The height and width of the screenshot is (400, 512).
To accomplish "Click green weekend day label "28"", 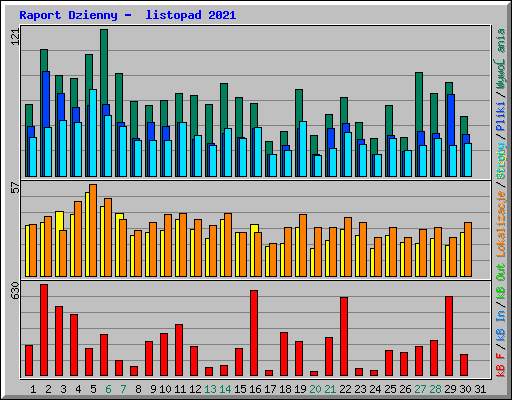I will (435, 389).
